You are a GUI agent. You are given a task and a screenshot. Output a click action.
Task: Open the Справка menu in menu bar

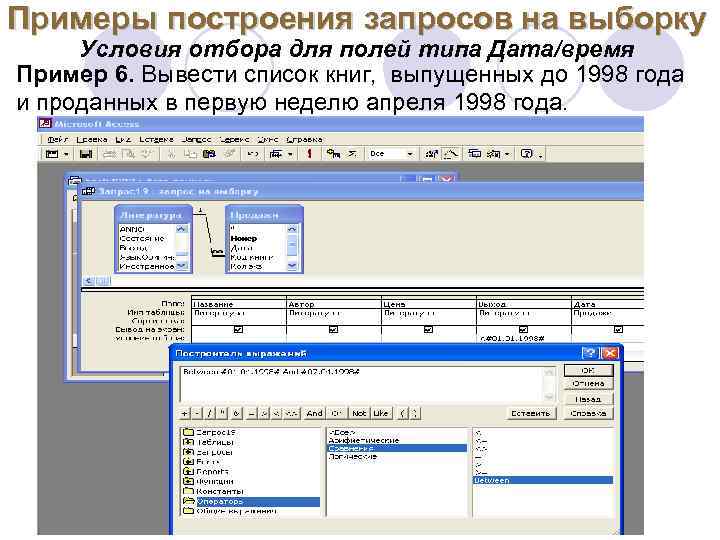tap(304, 139)
